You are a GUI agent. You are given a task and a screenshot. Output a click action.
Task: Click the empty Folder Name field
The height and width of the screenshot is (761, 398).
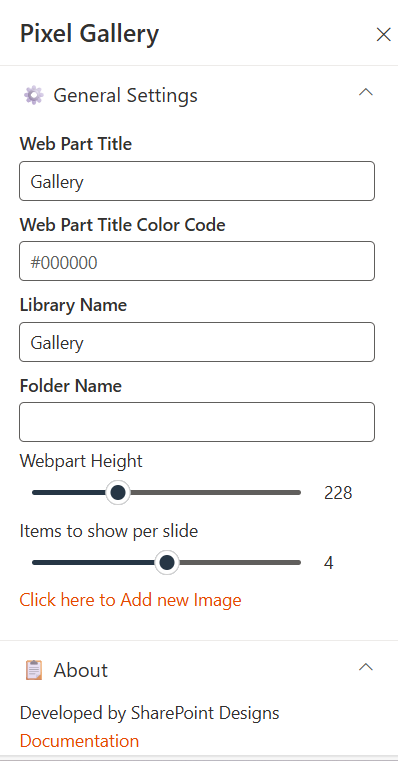pos(197,422)
